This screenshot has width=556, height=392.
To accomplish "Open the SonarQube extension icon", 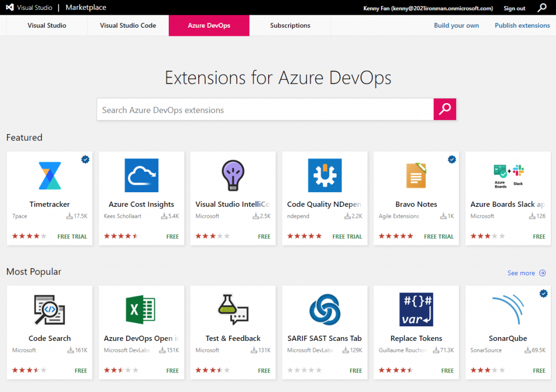I will [508, 309].
